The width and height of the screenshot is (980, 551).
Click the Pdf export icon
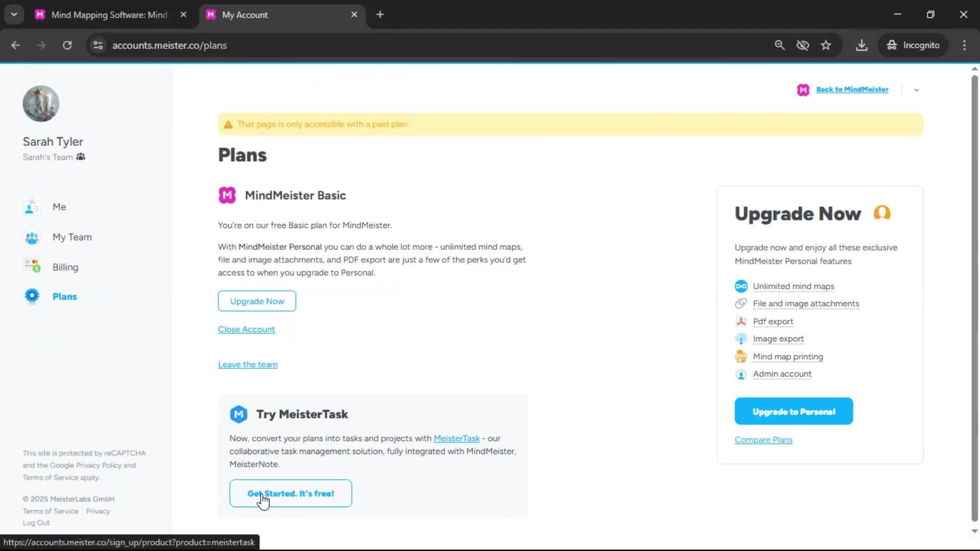(x=741, y=321)
